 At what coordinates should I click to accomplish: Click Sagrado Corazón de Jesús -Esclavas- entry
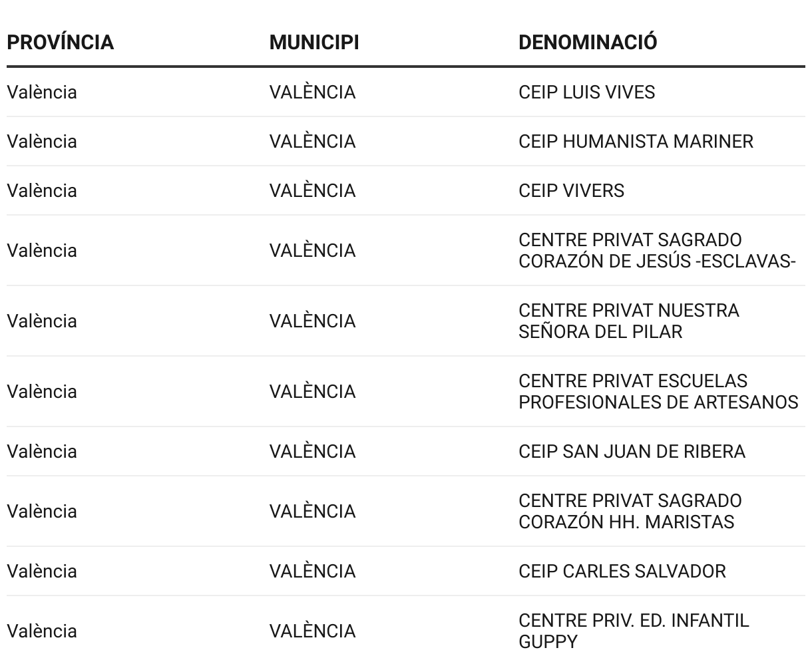click(656, 250)
